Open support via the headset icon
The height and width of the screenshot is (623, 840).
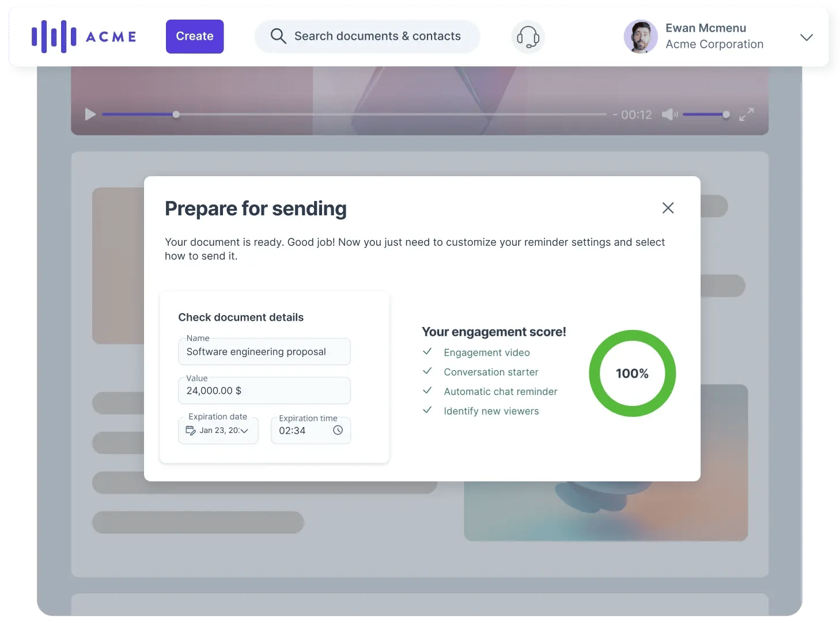point(528,37)
